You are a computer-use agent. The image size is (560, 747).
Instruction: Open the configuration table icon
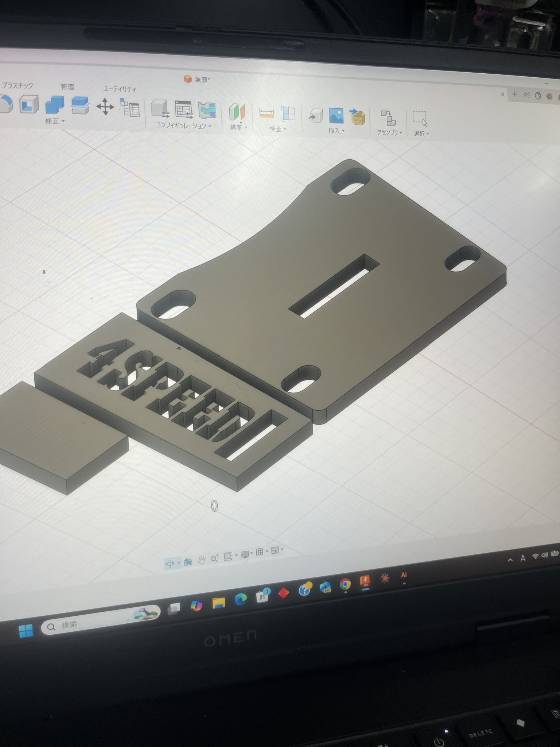tap(184, 110)
